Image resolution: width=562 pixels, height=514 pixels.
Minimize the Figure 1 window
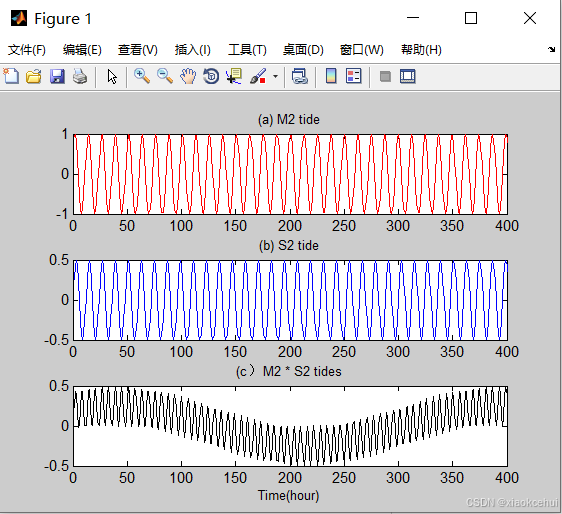[x=413, y=18]
